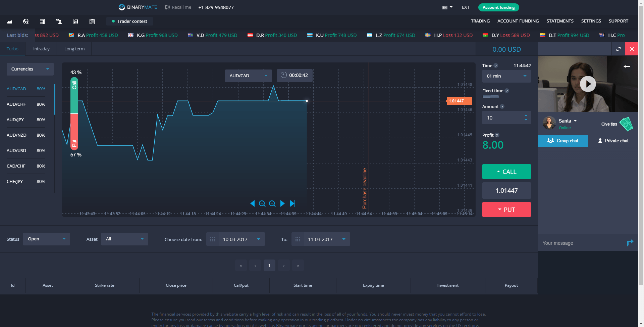Image resolution: width=644 pixels, height=327 pixels.
Task: Open the chart search magnifier icon
Action: click(x=26, y=21)
